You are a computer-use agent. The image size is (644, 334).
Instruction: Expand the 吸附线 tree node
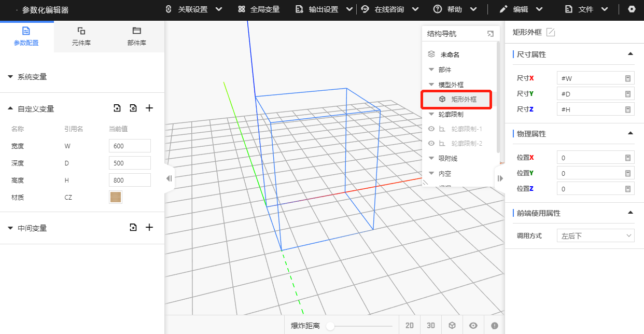[x=431, y=159]
